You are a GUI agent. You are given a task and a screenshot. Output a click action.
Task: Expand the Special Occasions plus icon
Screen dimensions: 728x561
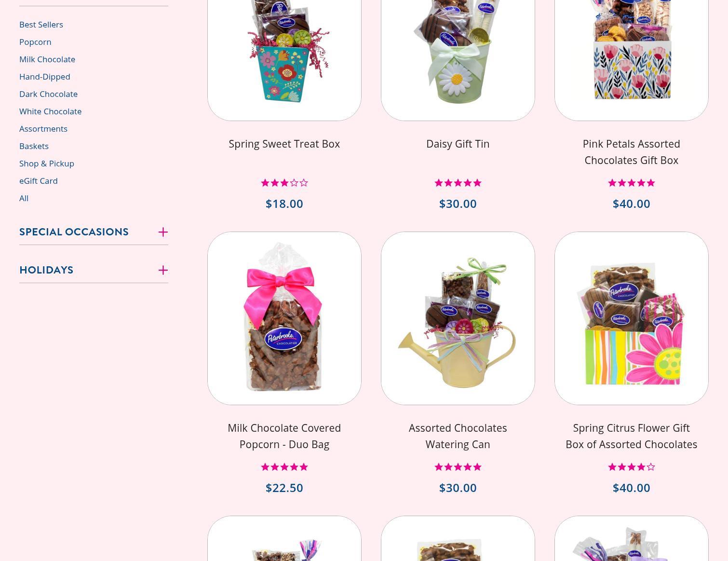[163, 232]
